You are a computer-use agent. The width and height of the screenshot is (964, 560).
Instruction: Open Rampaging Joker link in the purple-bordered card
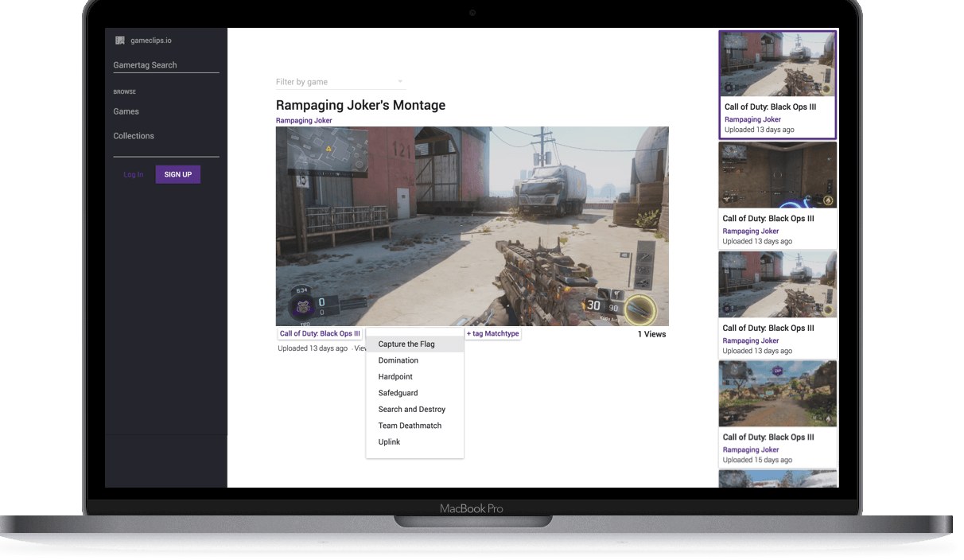tap(752, 119)
